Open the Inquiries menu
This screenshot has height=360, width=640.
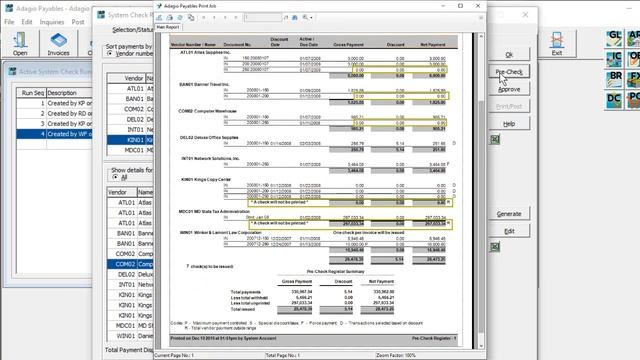[52, 22]
